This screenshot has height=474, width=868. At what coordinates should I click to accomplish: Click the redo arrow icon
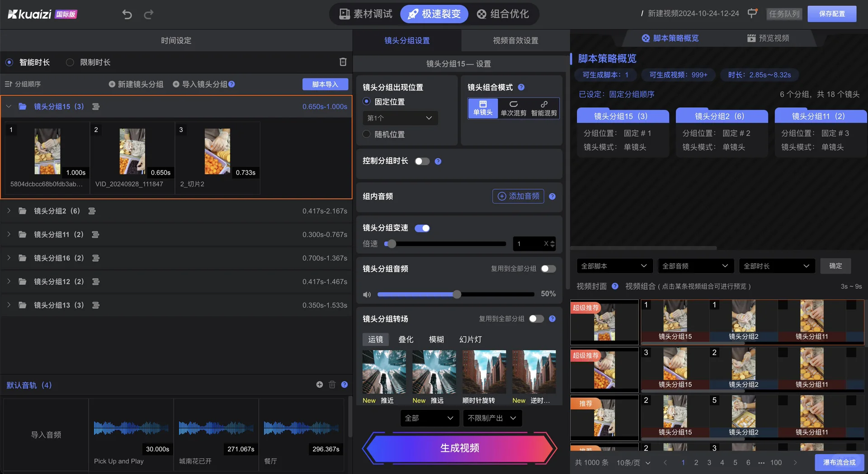149,14
